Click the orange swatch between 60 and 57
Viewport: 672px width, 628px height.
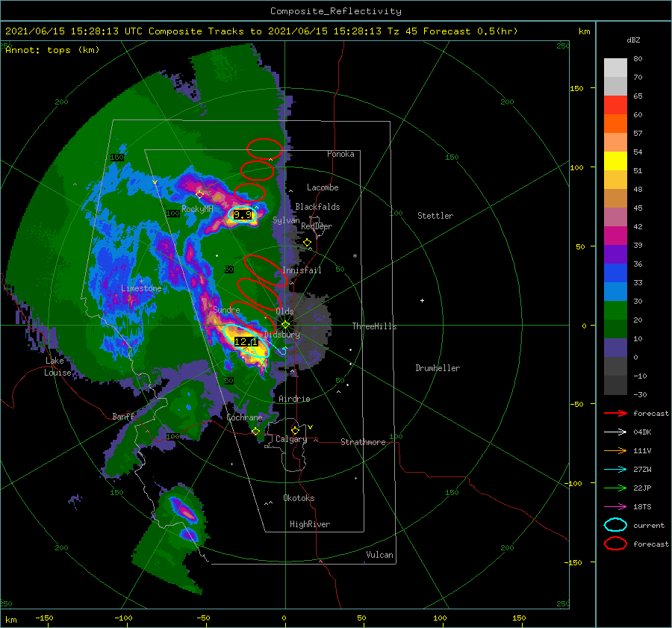pos(615,124)
